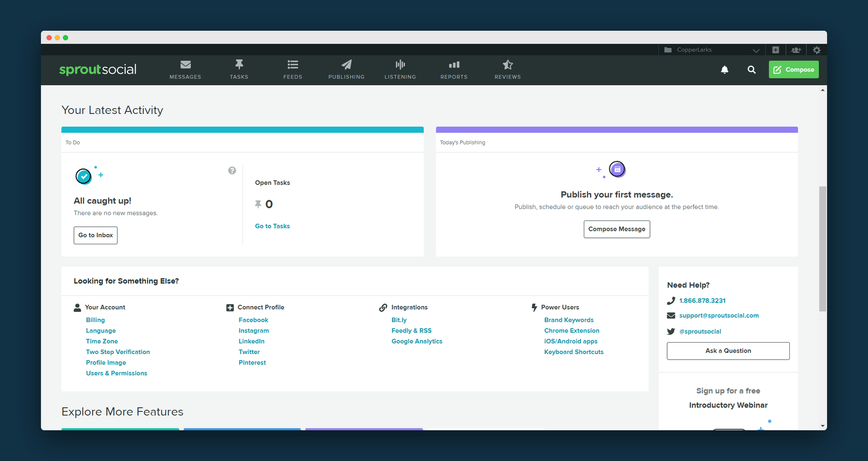Click the invite team members icon
Screen dimensions: 868x461
click(796, 50)
